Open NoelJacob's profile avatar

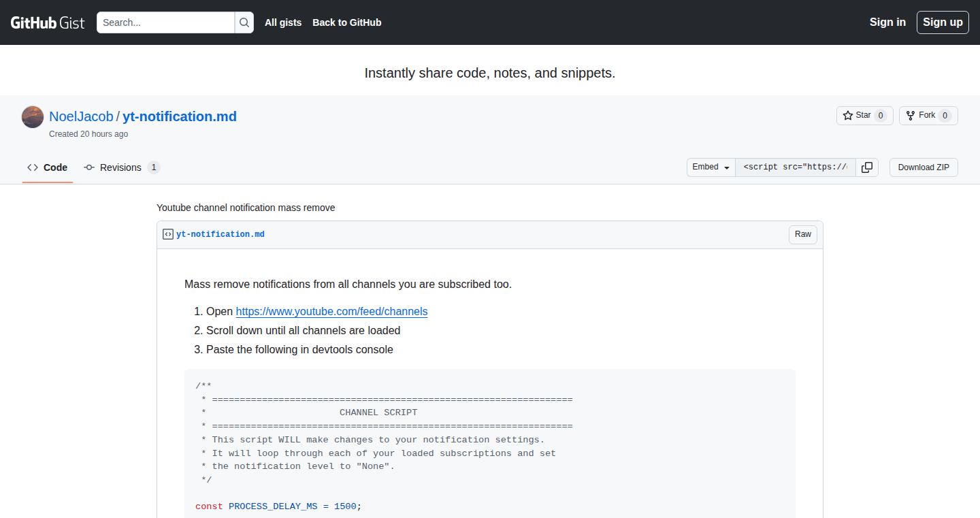point(33,117)
